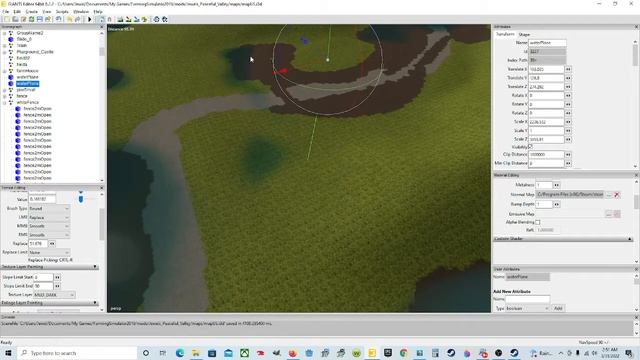Click the blue Value slider thumb
Screen dimensions: 640x360
tap(81, 199)
